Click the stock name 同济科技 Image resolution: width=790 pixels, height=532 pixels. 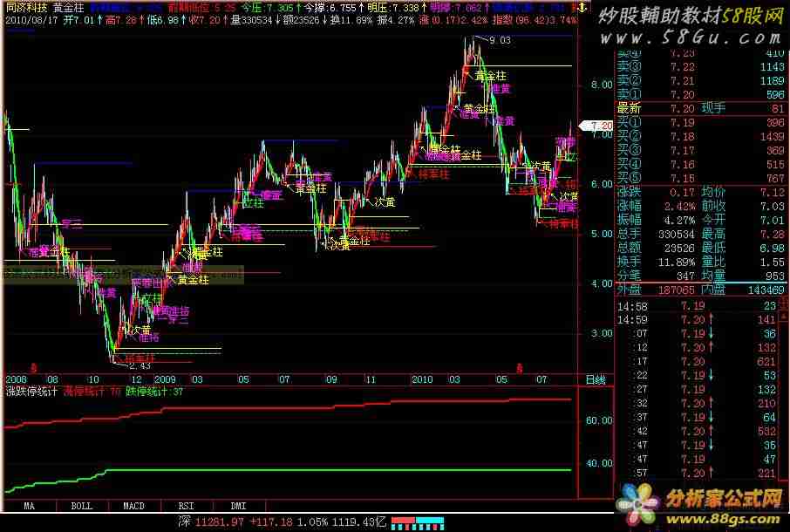(26, 8)
